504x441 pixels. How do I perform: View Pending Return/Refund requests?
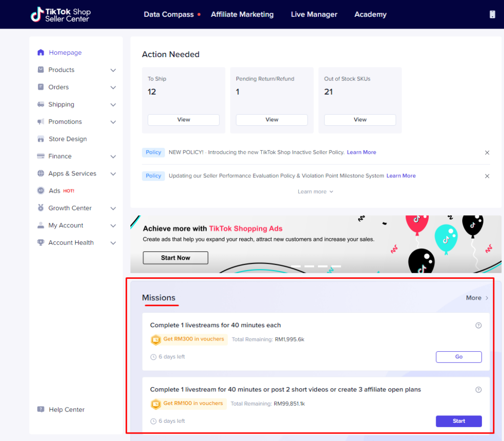coord(272,120)
